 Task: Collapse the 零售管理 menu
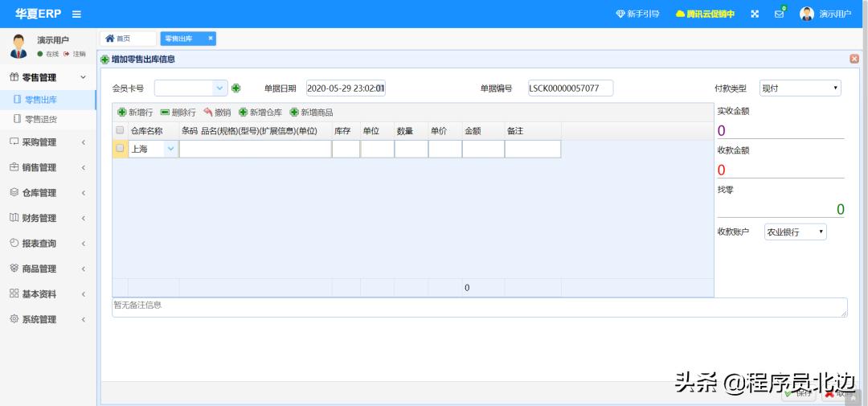click(48, 77)
